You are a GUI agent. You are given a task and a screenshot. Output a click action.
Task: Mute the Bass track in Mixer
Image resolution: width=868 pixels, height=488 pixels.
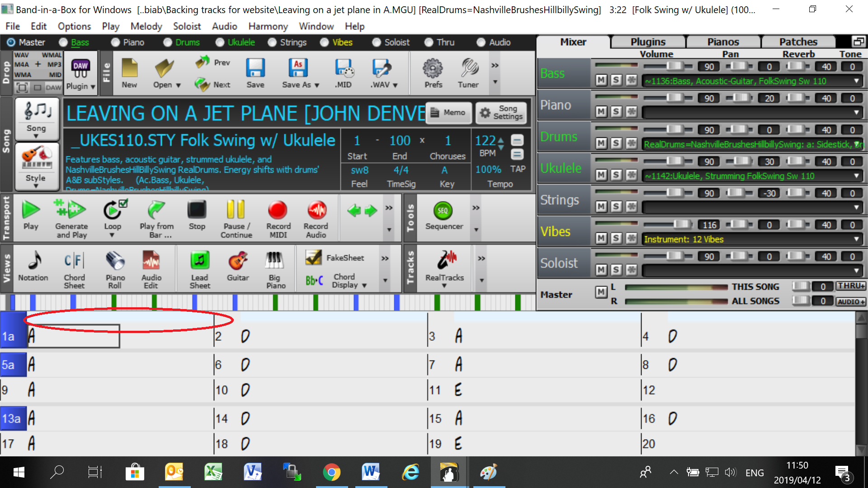pos(601,80)
